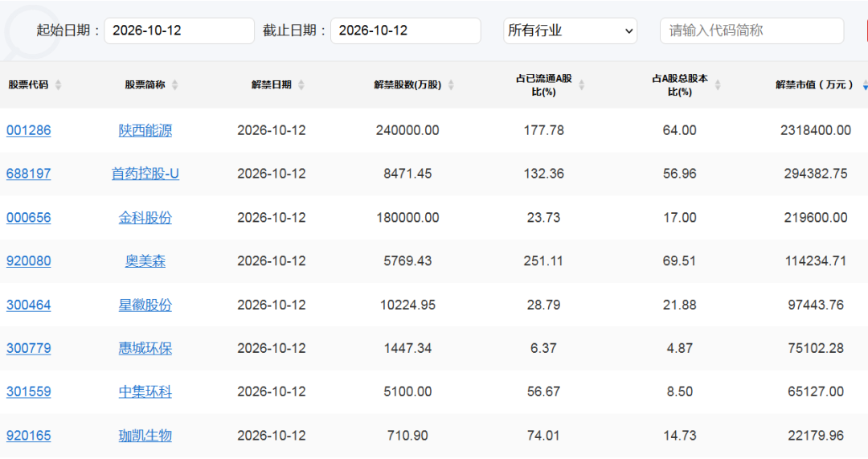The width and height of the screenshot is (868, 459).
Task: Open 首药控股-U stock name link
Action: (x=145, y=174)
